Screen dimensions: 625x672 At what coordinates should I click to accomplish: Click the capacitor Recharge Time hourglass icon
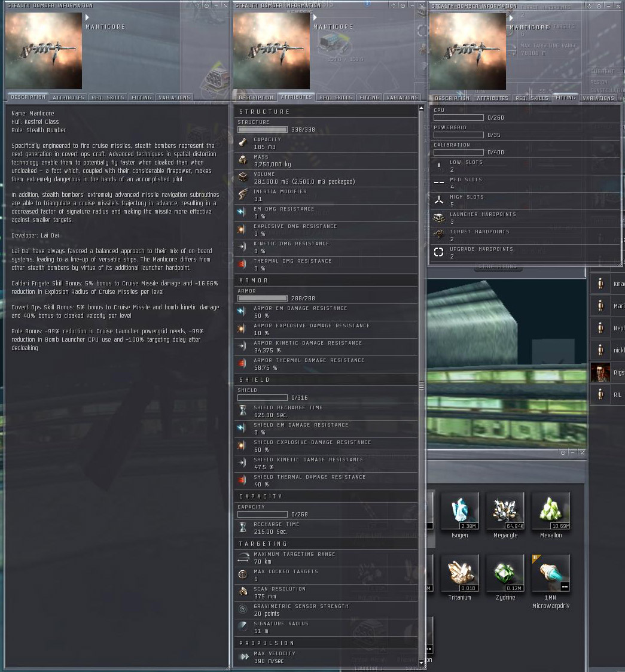tap(243, 528)
